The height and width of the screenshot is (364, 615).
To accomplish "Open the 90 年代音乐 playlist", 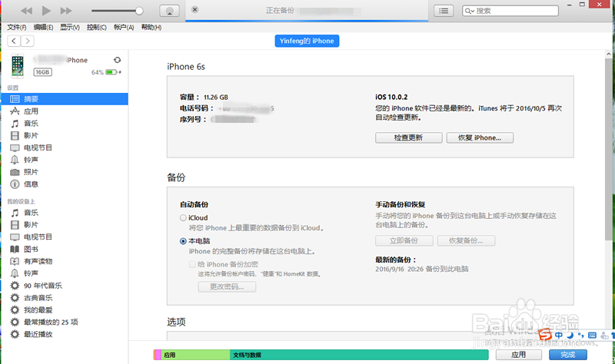I will 65,286.
